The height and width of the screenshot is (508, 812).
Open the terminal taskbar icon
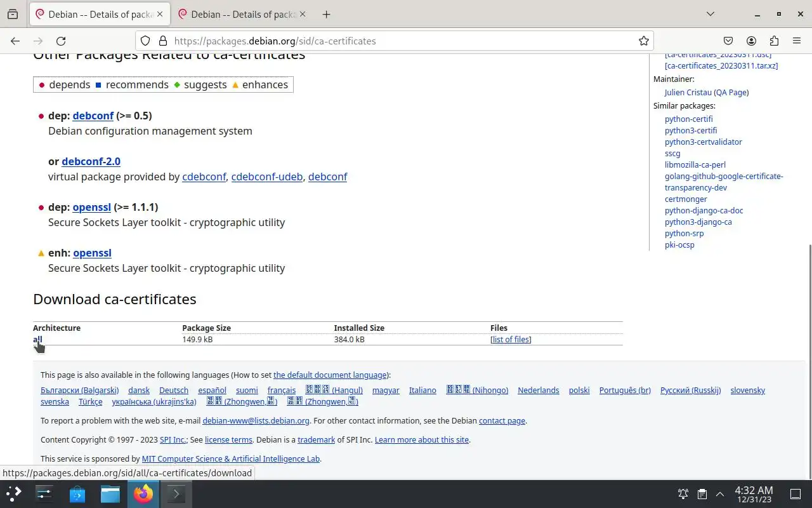click(x=176, y=493)
